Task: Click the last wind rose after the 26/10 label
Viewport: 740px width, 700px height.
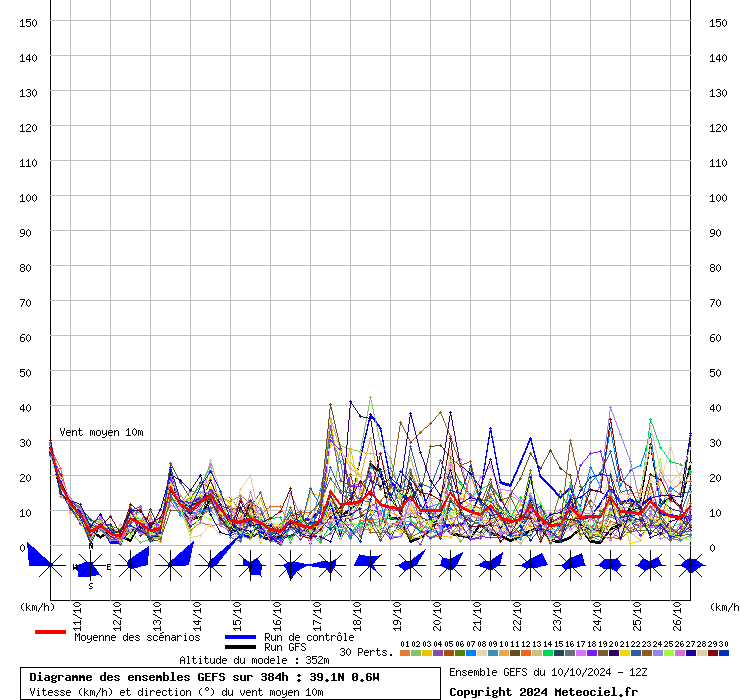Action: click(x=690, y=566)
